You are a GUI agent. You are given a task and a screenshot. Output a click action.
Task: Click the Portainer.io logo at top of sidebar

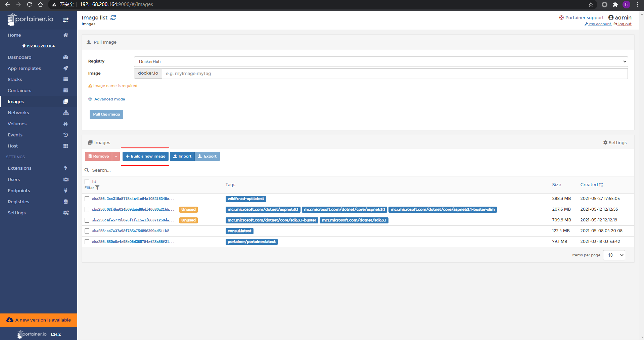[31, 19]
